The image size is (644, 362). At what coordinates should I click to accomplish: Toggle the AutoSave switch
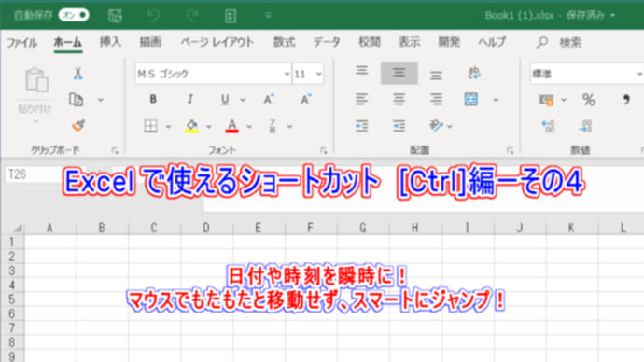coord(74,15)
